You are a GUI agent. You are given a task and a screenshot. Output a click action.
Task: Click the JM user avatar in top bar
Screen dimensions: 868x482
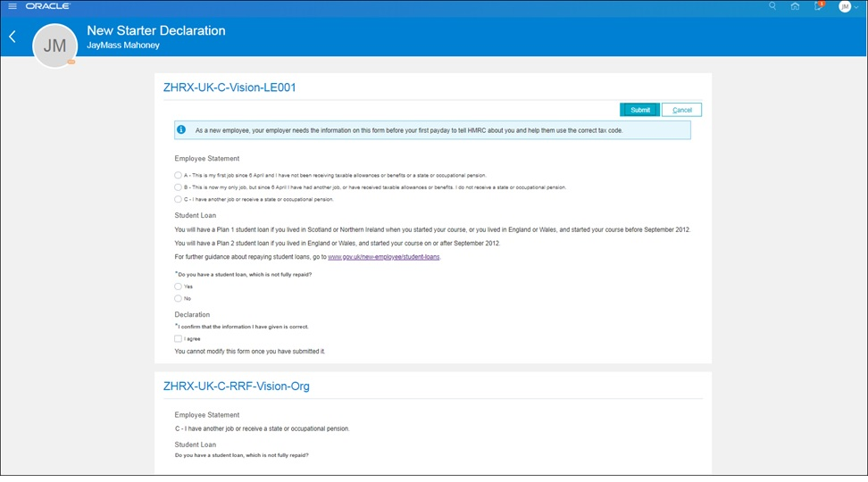pos(844,7)
